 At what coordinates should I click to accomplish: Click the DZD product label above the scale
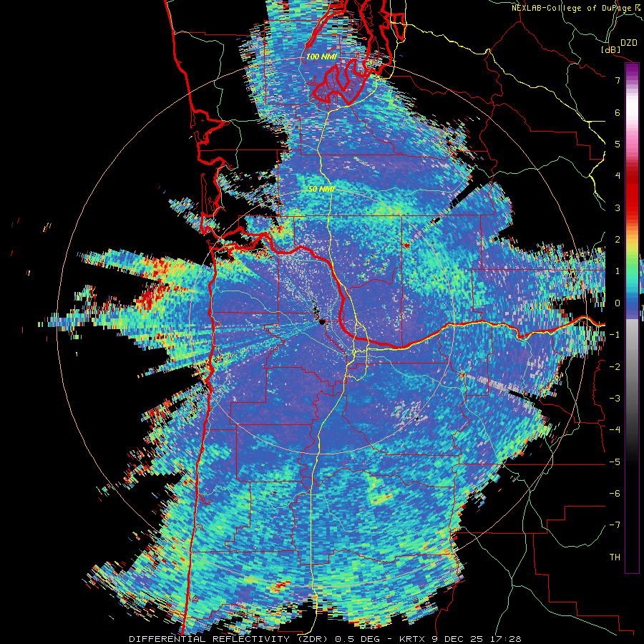[x=629, y=43]
